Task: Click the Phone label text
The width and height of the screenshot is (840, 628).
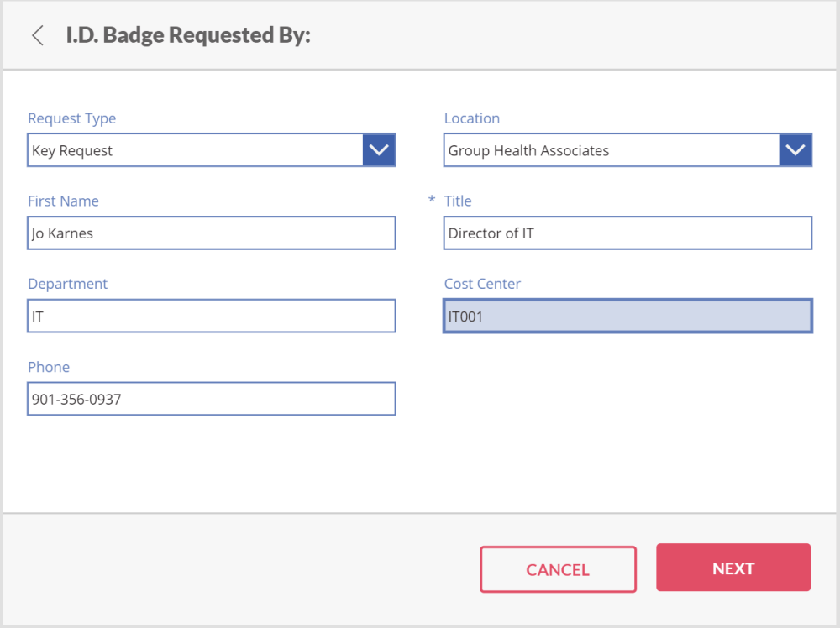Action: 49,368
